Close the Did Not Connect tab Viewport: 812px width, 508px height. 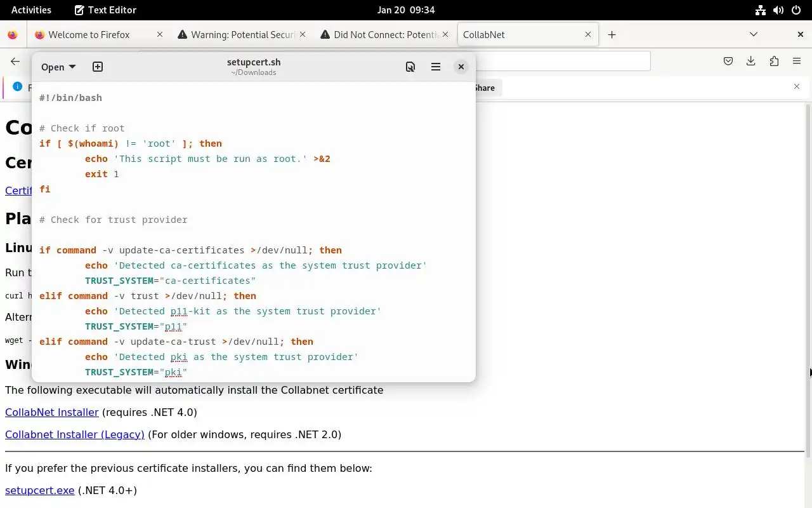[x=445, y=35]
